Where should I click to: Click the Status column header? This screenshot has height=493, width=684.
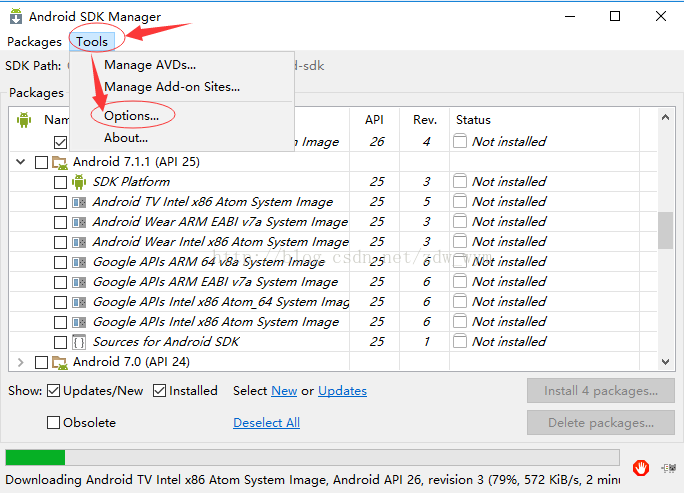(x=473, y=120)
